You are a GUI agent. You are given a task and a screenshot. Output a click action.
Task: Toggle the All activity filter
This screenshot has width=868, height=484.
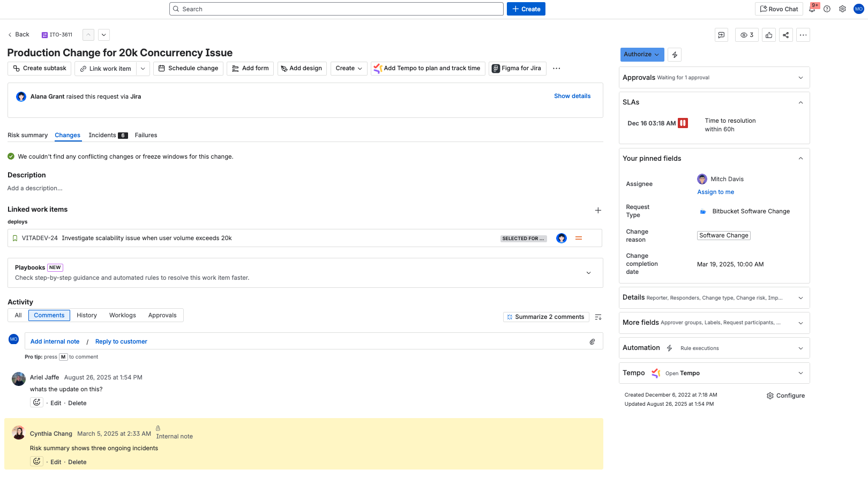coord(18,315)
